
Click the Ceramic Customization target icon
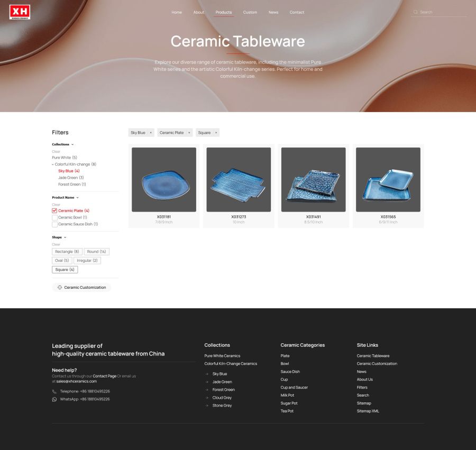pyautogui.click(x=60, y=287)
